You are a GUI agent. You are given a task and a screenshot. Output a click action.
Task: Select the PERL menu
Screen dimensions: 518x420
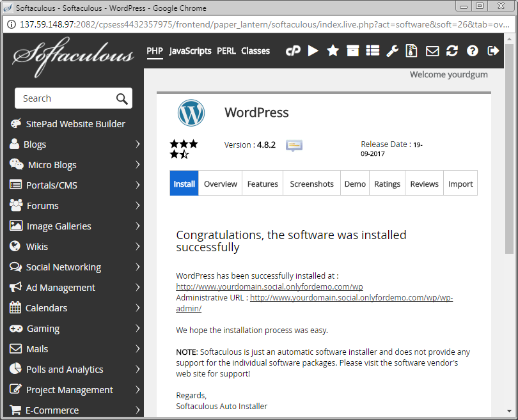click(x=226, y=51)
